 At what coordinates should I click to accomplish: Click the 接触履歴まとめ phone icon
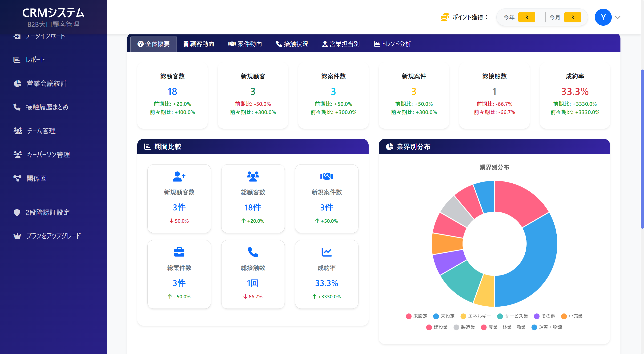(x=17, y=107)
